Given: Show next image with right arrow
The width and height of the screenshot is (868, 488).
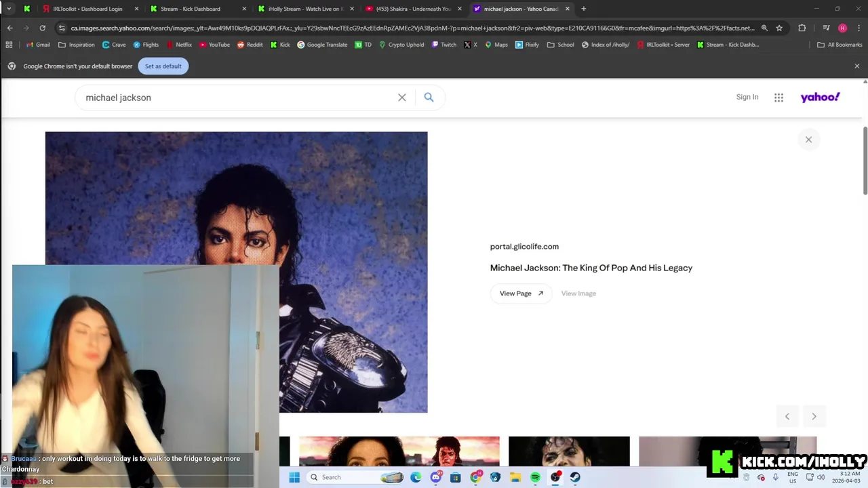Looking at the screenshot, I should coord(814,416).
